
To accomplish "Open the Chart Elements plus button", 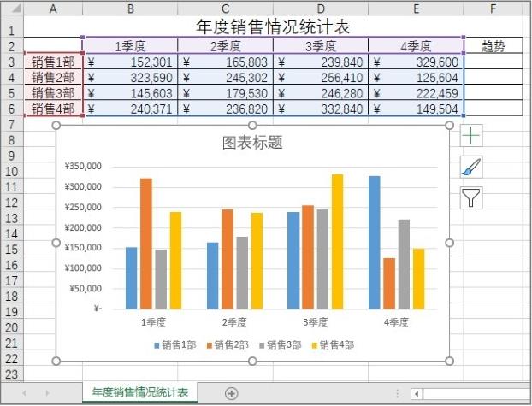I will pyautogui.click(x=471, y=136).
